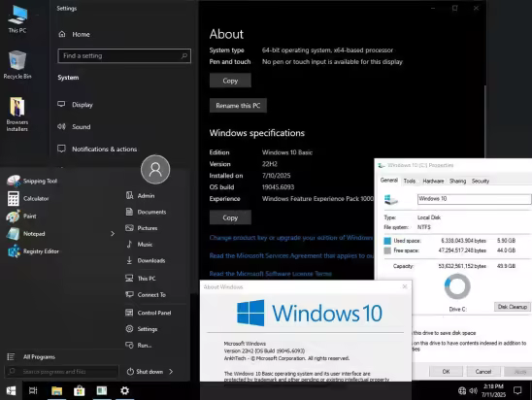Launch Notepad from Start menu
532x400 pixels.
(26, 234)
